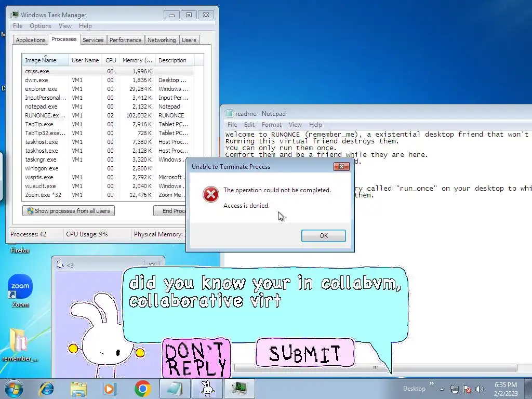Select explorer.exe process row

pos(108,89)
